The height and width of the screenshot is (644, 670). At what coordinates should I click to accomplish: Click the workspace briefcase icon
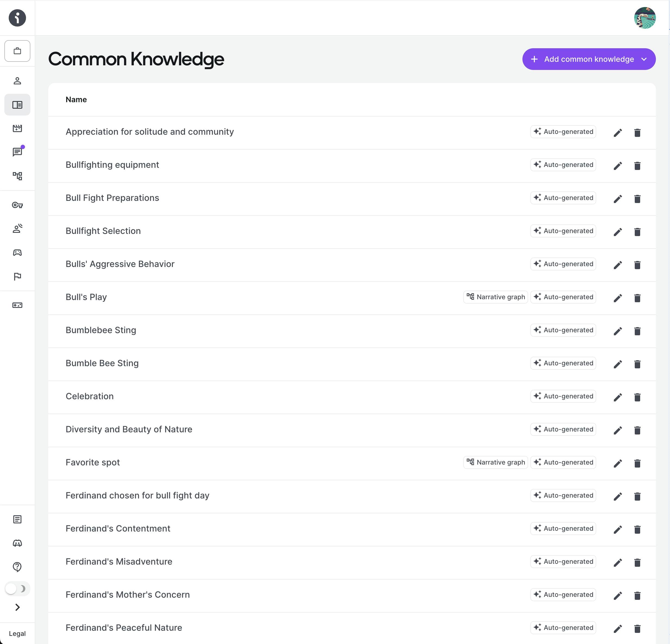(17, 51)
